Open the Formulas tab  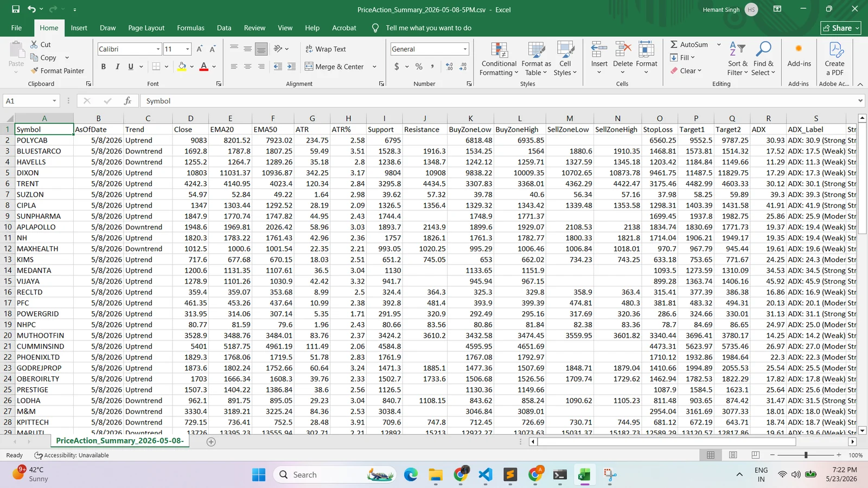pos(190,28)
